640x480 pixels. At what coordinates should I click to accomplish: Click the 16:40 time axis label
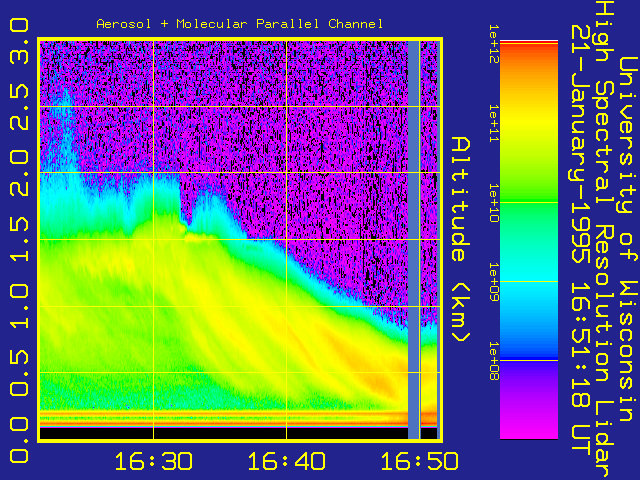(287, 461)
